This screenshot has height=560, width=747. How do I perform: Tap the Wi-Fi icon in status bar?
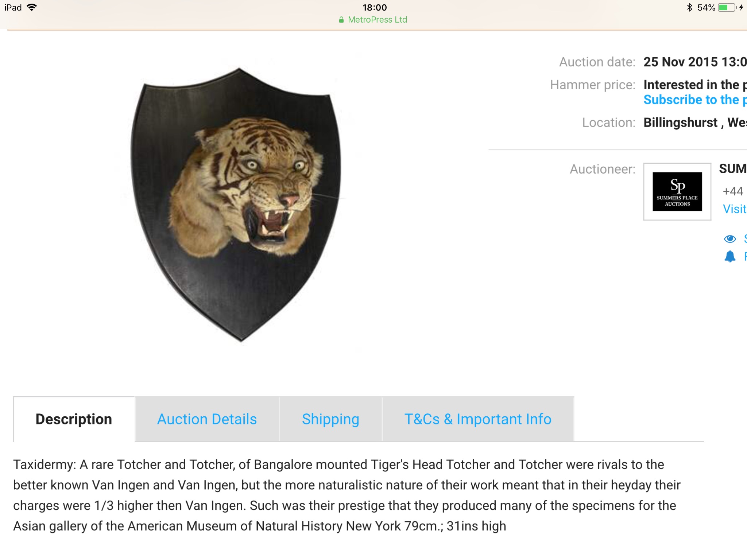click(32, 7)
